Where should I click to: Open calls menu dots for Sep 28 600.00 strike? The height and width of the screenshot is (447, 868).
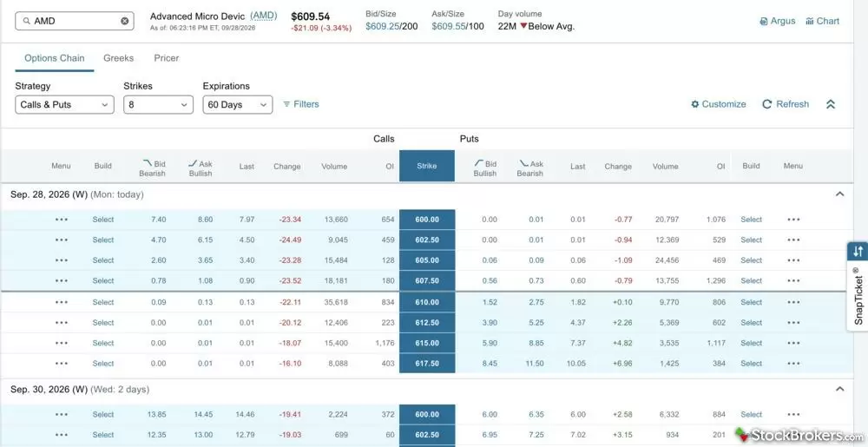point(62,220)
